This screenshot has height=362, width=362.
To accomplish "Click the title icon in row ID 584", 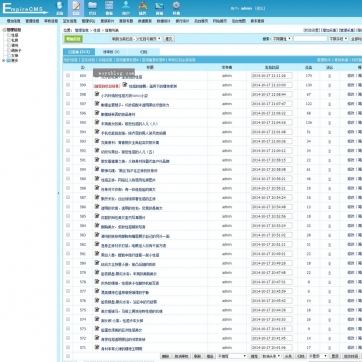I will pos(97,226).
